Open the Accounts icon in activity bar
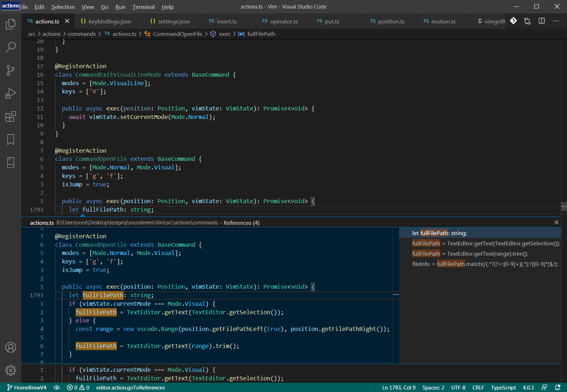 coord(11,347)
